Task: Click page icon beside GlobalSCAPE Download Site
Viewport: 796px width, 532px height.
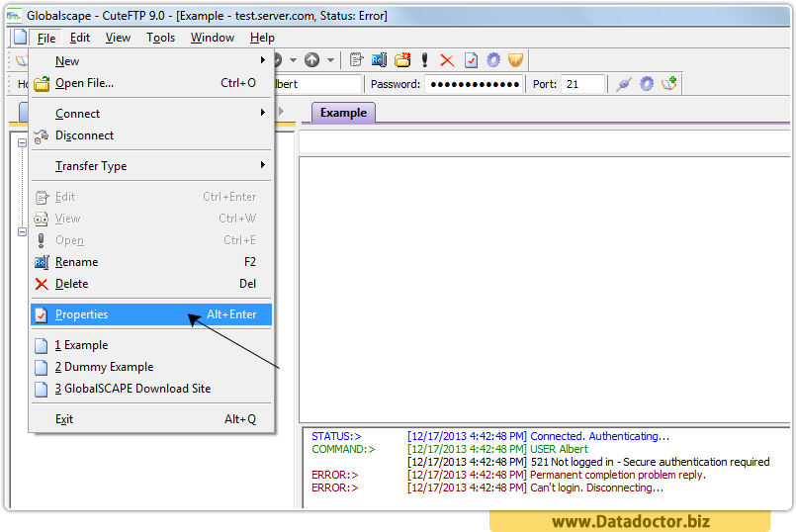Action: [x=42, y=389]
